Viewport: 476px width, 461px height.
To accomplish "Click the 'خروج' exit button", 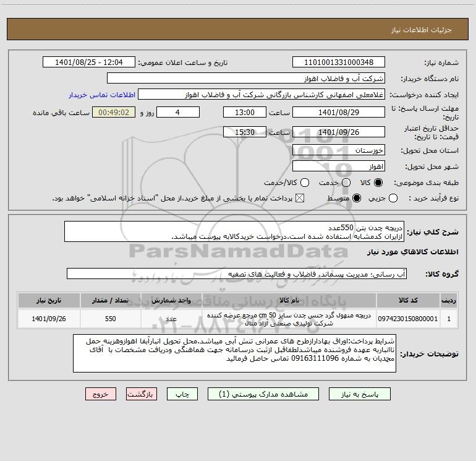I will [x=101, y=394].
